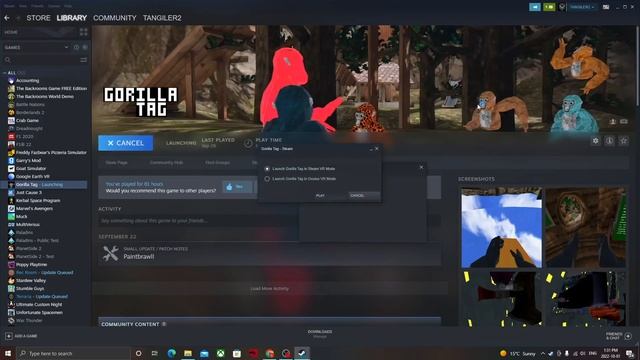This screenshot has height=360, width=640.
Task: Open the account name dropdown in title bar
Action: [x=582, y=7]
